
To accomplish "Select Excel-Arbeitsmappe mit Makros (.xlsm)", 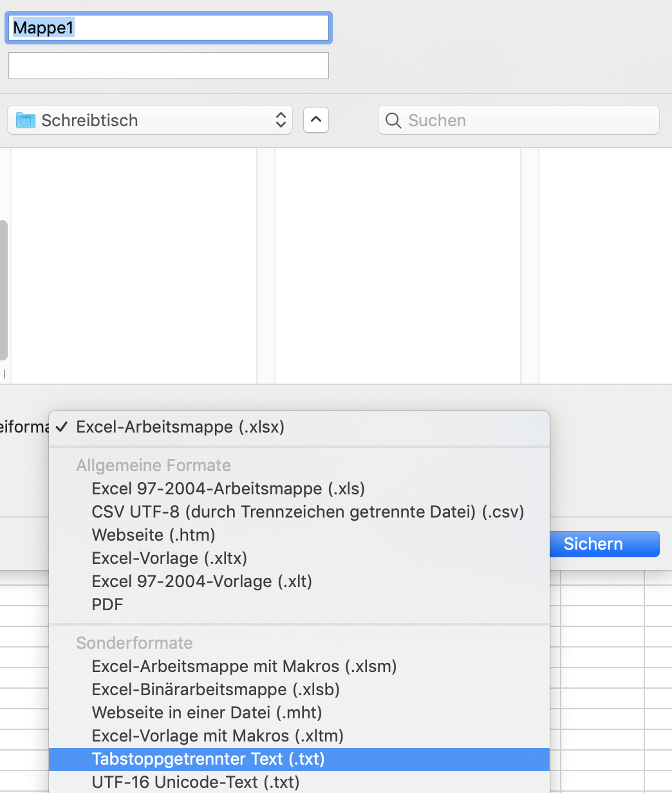I will (299, 666).
